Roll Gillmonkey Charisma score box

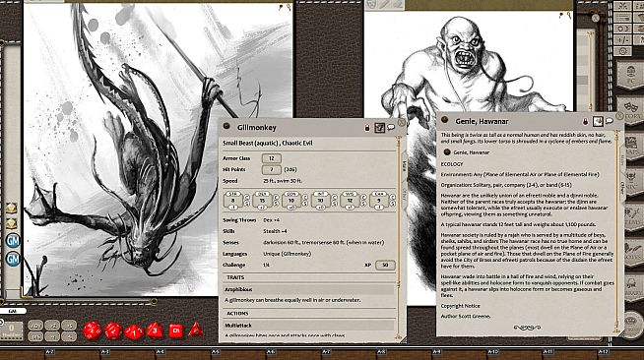(x=379, y=201)
